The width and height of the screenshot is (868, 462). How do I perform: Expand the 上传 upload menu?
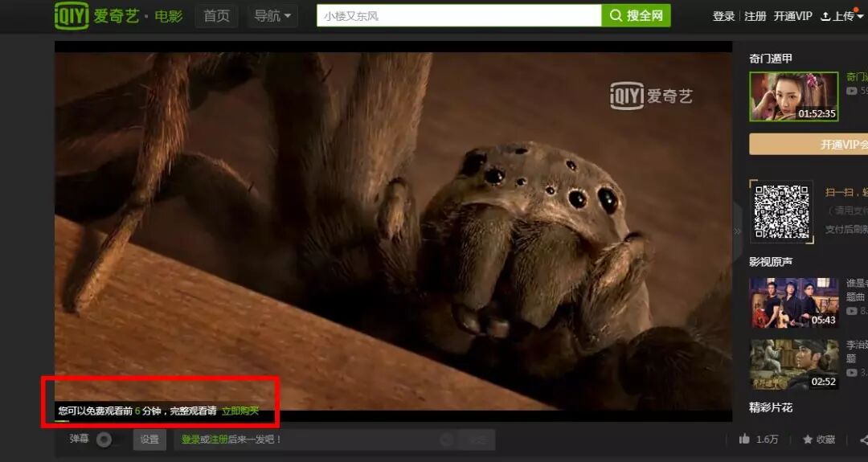(x=842, y=17)
